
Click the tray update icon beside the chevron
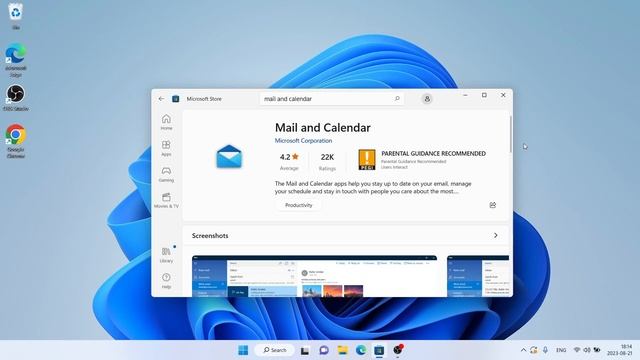point(534,350)
